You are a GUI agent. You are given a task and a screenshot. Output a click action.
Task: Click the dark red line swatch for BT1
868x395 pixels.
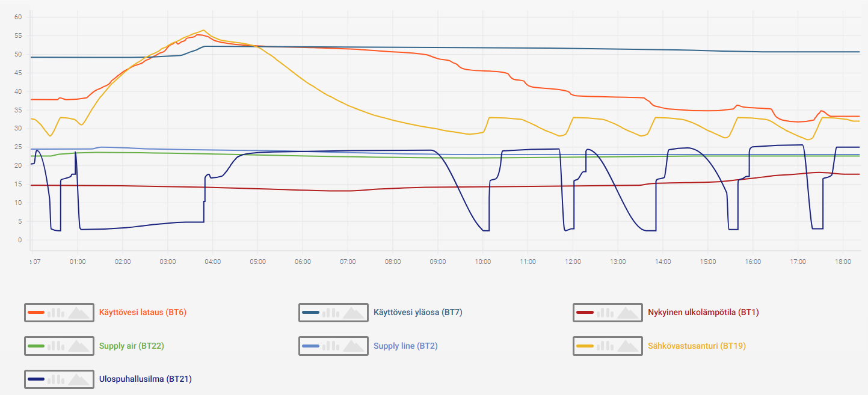585,313
